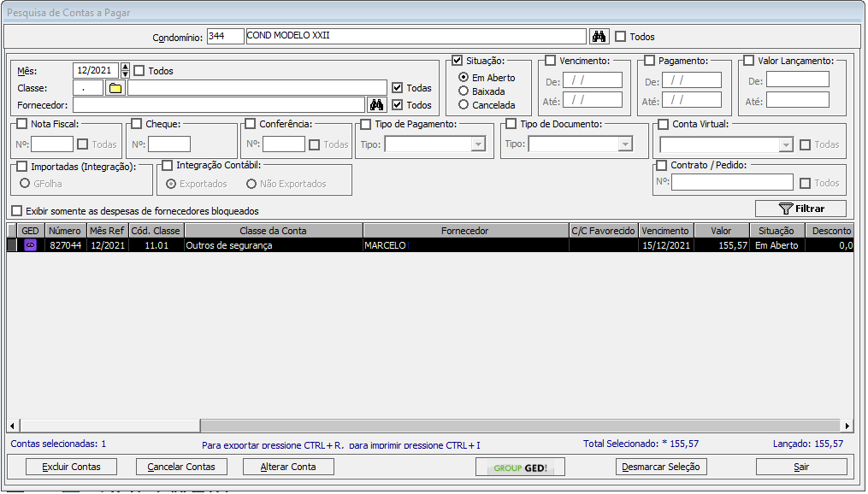
Task: Sort by Cód. Classe column header
Action: click(156, 231)
